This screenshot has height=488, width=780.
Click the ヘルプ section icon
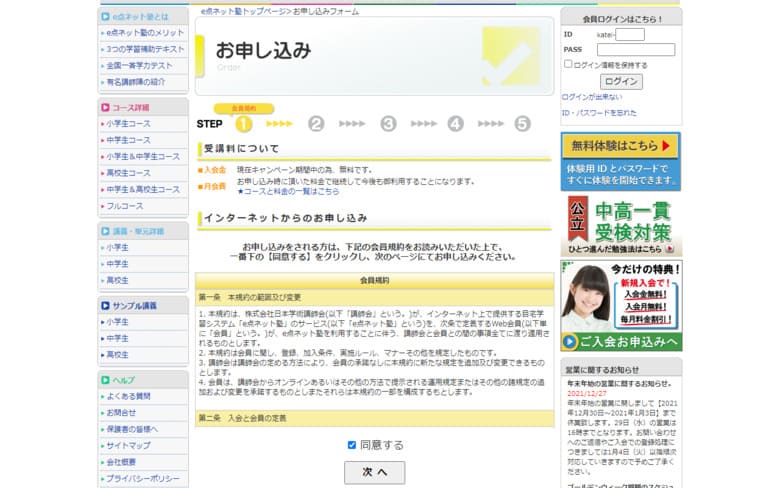coord(105,380)
